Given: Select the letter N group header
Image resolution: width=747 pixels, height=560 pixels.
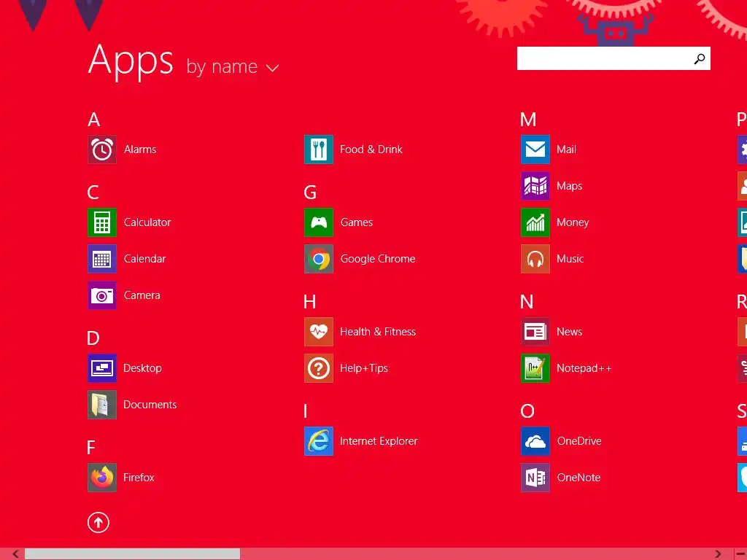Looking at the screenshot, I should pyautogui.click(x=527, y=301).
